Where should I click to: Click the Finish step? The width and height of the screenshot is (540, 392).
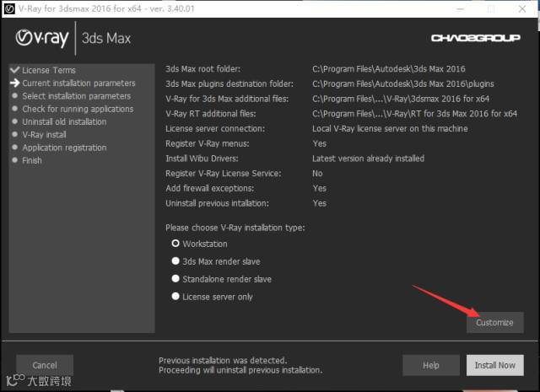32,160
